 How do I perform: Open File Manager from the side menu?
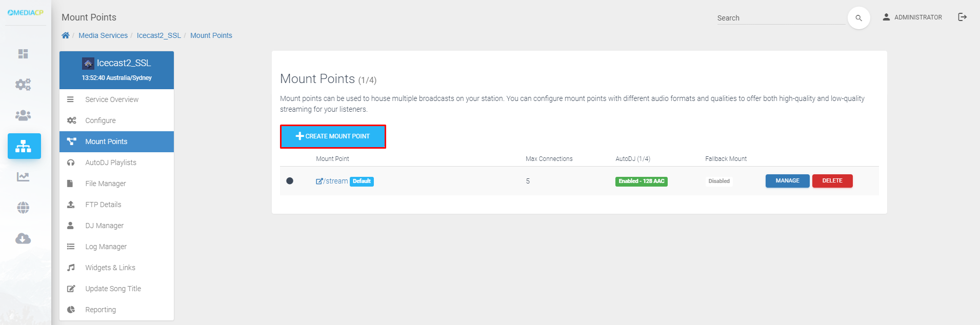(105, 184)
